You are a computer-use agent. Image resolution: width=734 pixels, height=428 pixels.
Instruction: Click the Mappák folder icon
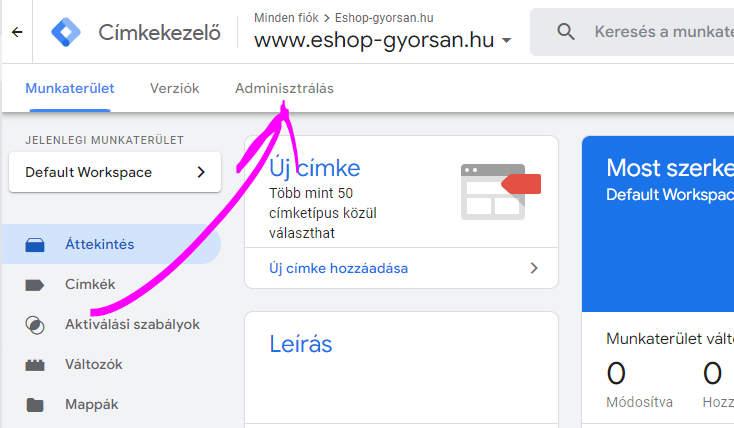[x=35, y=405]
